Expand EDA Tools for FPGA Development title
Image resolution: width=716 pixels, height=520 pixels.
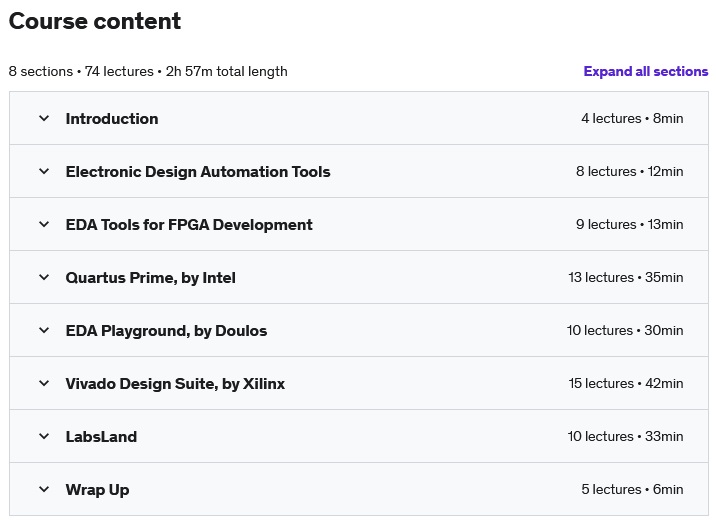click(189, 224)
